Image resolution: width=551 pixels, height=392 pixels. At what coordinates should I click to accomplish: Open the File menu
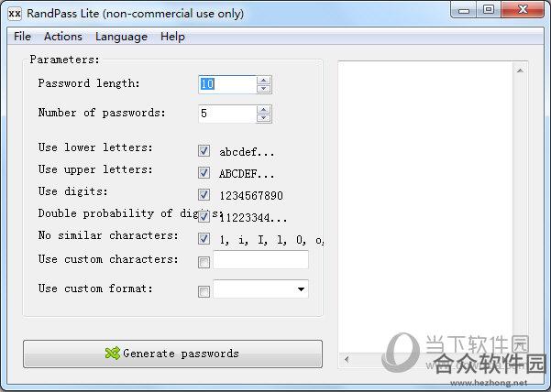coord(23,37)
